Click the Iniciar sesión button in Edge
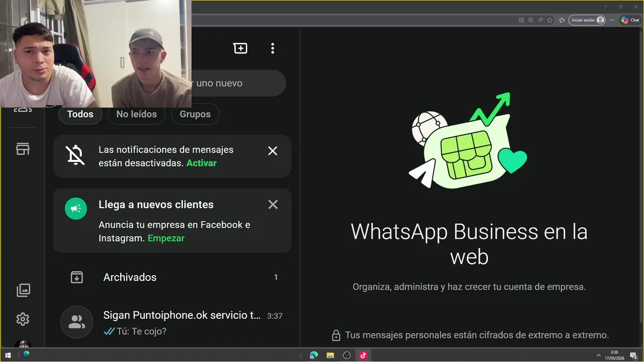644x362 pixels. click(587, 20)
